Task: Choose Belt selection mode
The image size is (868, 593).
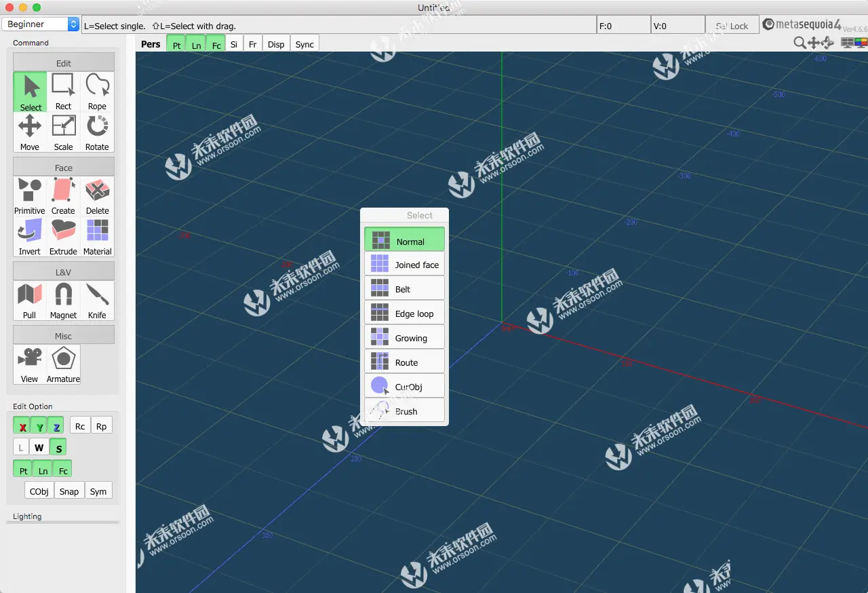Action: 404,288
